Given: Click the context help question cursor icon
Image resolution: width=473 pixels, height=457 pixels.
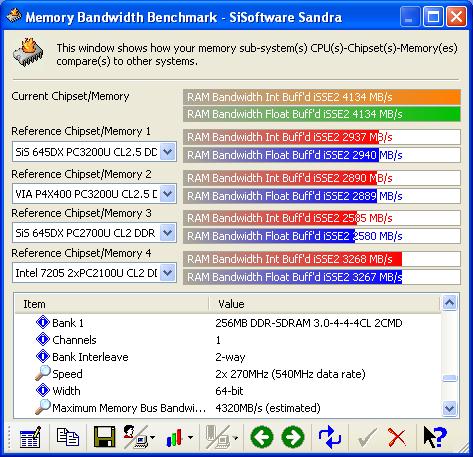Looking at the screenshot, I should pos(435,437).
